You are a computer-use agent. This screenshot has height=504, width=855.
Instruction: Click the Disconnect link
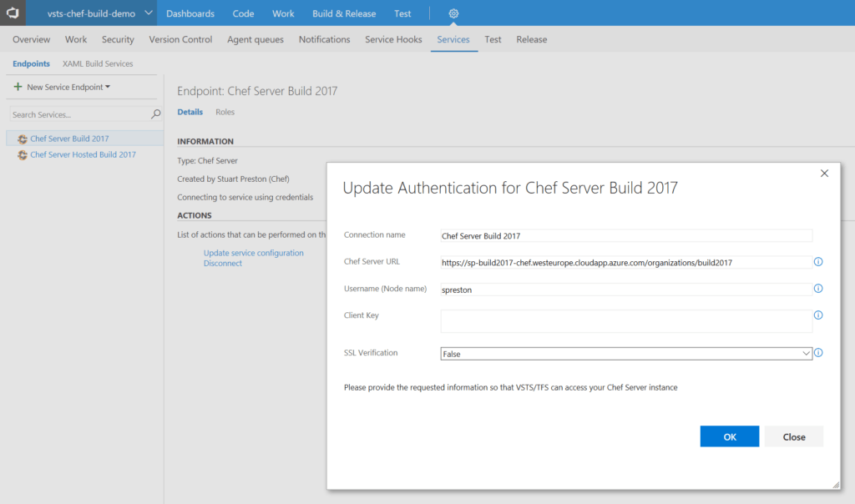[x=224, y=262]
